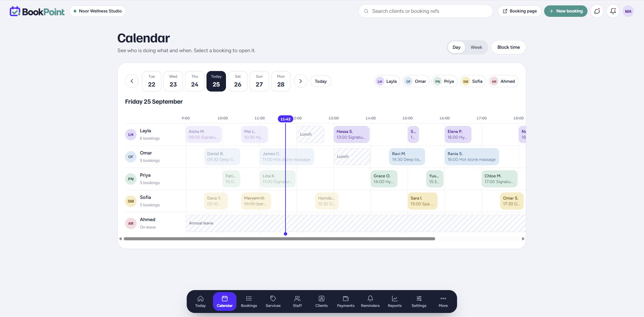Viewport: 644px width, 317px height.
Task: Select Wed 23 in the date strip
Action: click(x=173, y=81)
